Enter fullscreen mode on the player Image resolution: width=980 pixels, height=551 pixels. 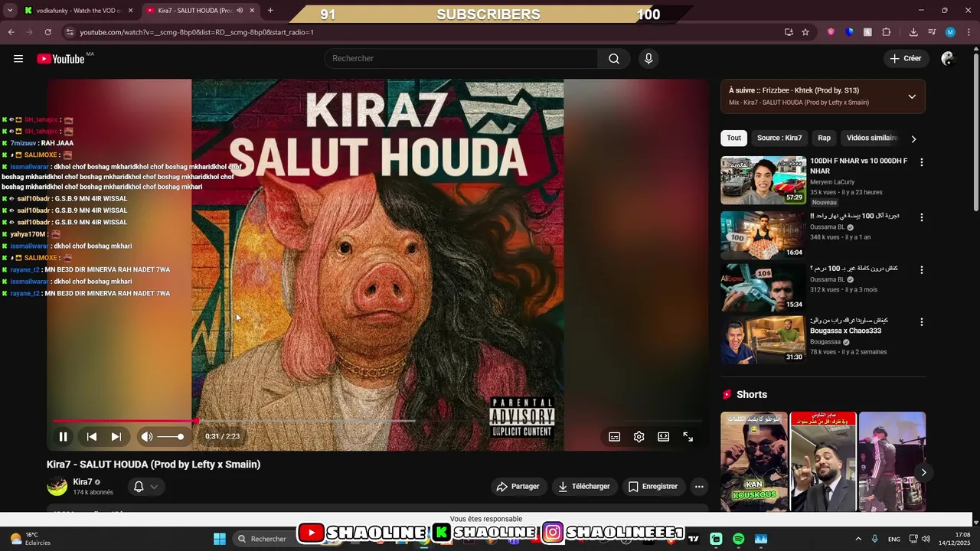coord(688,436)
